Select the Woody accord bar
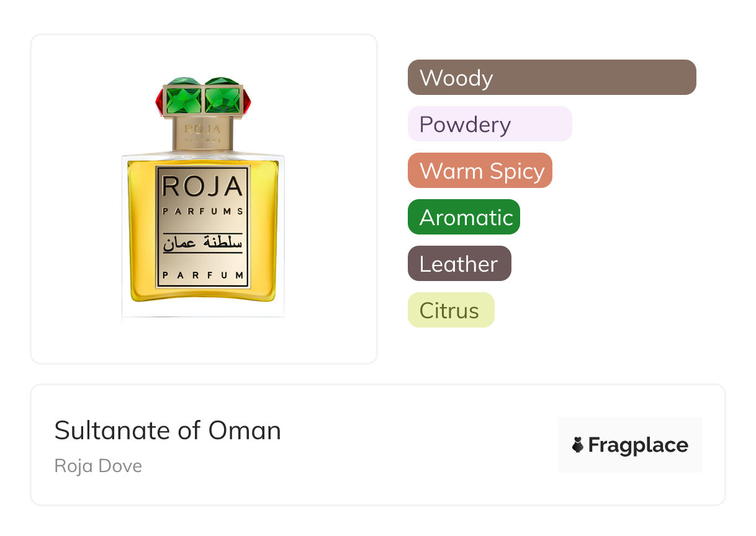This screenshot has width=756, height=536. [x=552, y=78]
